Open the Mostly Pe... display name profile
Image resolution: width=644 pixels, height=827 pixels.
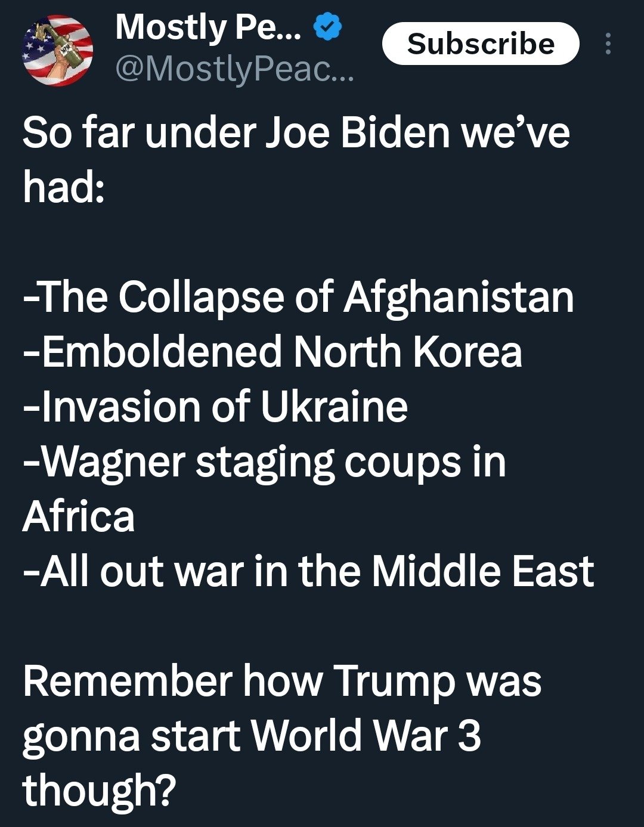208,28
